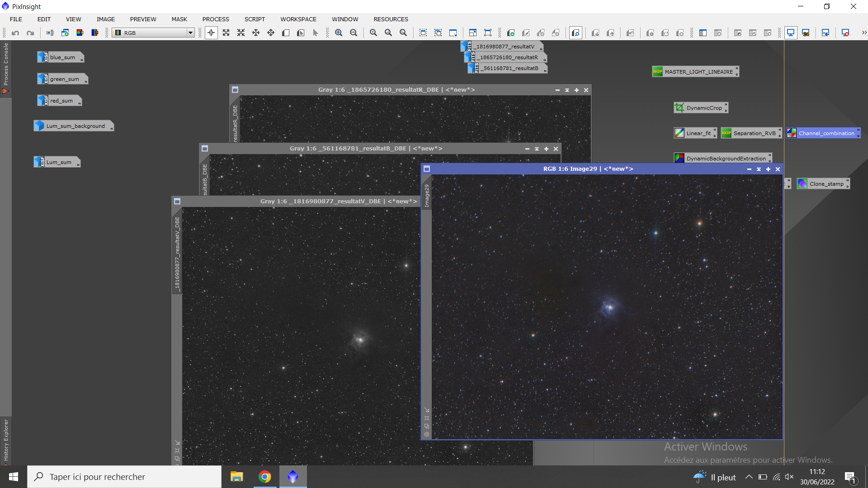Click the Linear_fit process icon
868x488 pixels.
tap(698, 133)
